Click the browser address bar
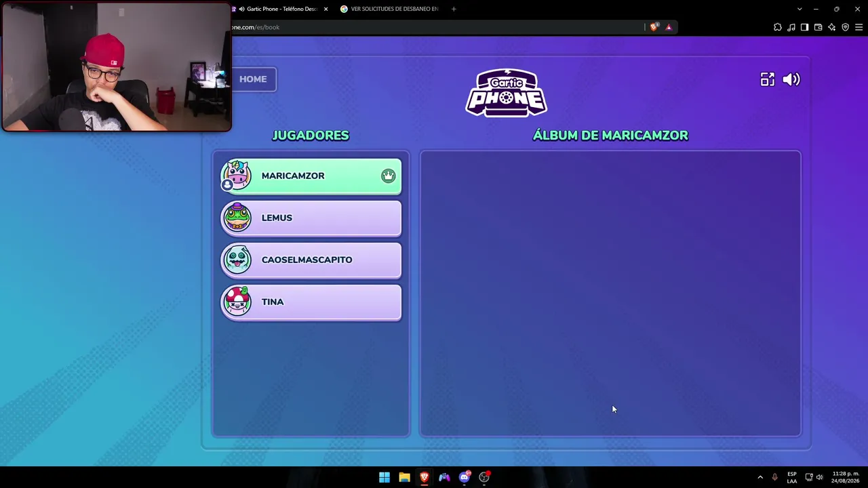Viewport: 868px width, 488px height. 434,27
